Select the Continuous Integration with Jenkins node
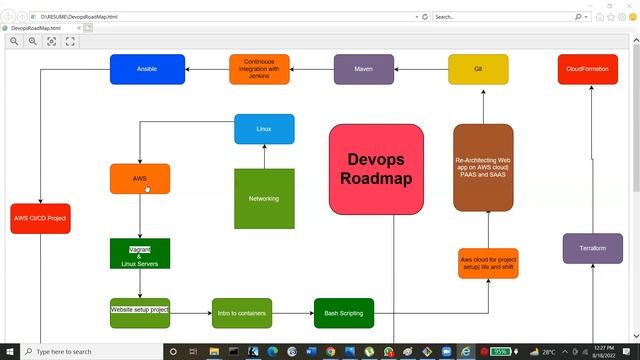This screenshot has width=640, height=360. pyautogui.click(x=259, y=69)
